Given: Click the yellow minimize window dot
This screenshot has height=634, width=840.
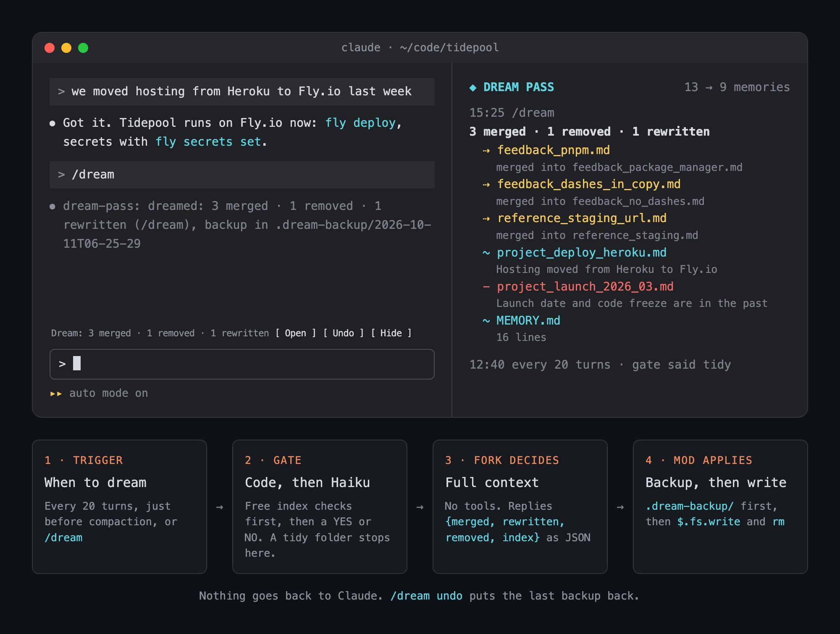Looking at the screenshot, I should (66, 48).
